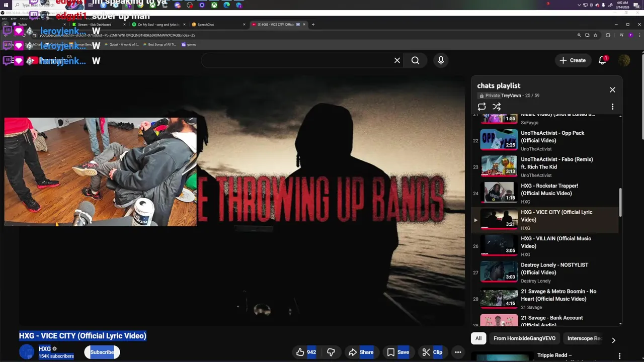Save the video to a playlist

coord(397,352)
